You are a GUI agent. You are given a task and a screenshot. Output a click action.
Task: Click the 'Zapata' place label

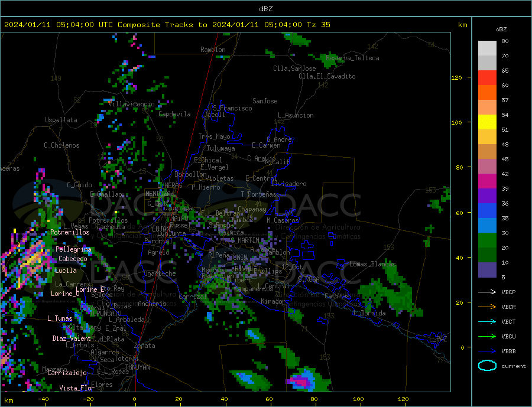[145, 346]
